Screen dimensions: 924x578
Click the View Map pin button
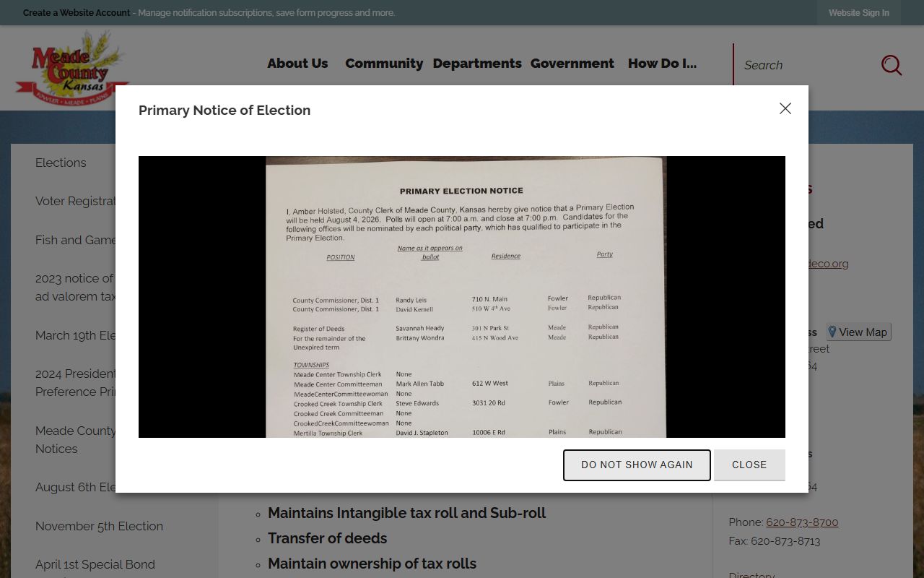858,332
